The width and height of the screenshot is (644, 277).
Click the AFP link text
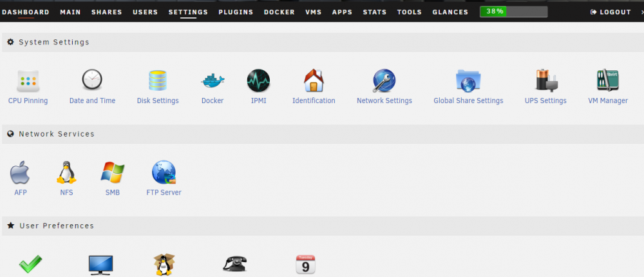coord(20,193)
